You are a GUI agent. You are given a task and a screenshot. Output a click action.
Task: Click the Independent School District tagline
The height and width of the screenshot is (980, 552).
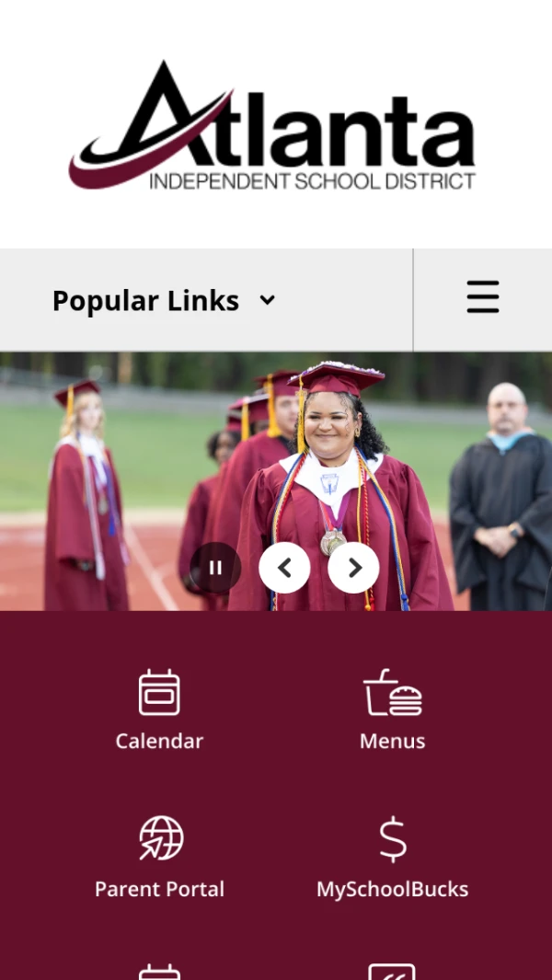click(x=313, y=181)
